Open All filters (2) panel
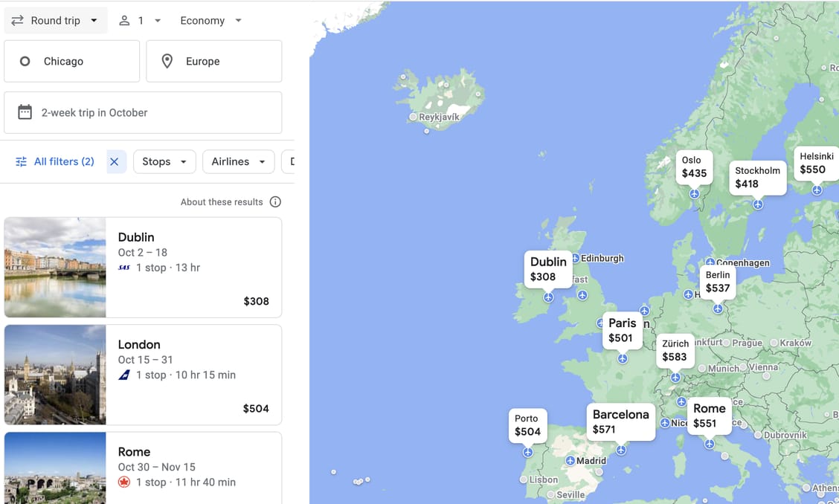Image resolution: width=839 pixels, height=504 pixels. click(x=55, y=161)
